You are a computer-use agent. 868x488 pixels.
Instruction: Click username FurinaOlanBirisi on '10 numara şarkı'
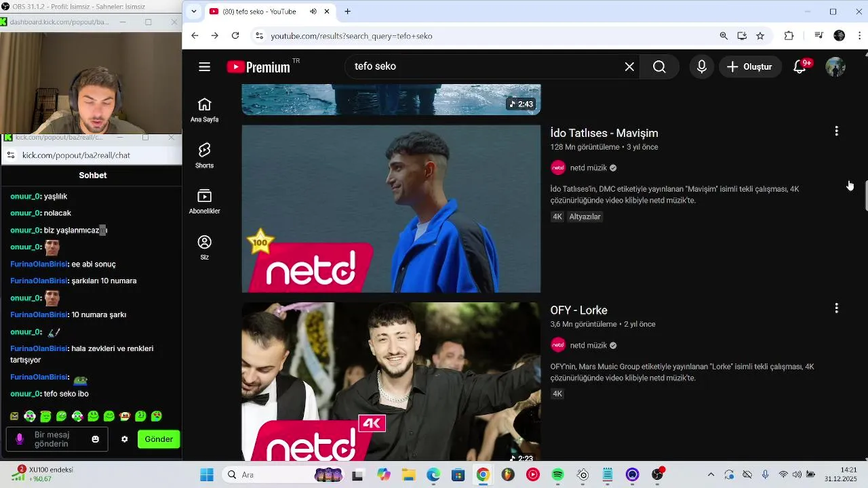pos(39,314)
